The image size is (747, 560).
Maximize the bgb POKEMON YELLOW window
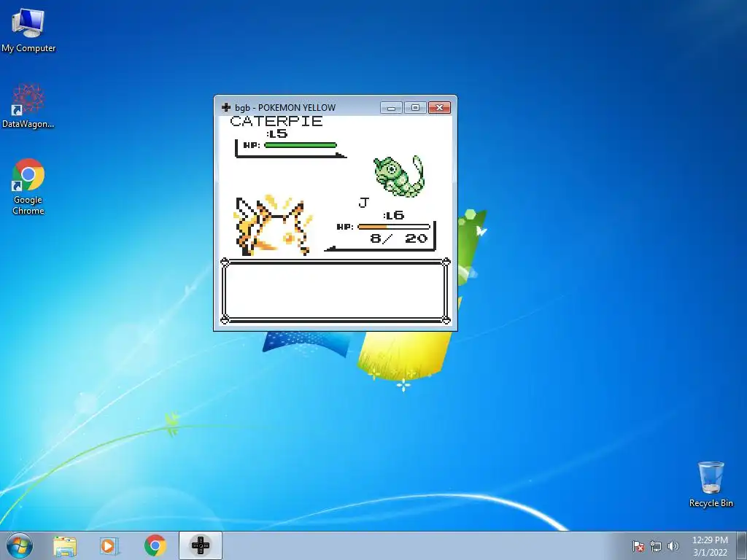(x=415, y=108)
